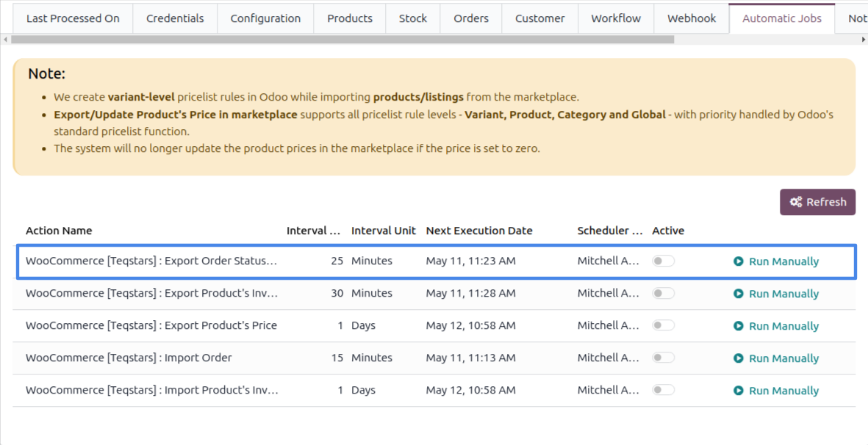The width and height of the screenshot is (868, 445).
Task: Click play icon for Export Product's Inventory row
Action: pyautogui.click(x=738, y=294)
